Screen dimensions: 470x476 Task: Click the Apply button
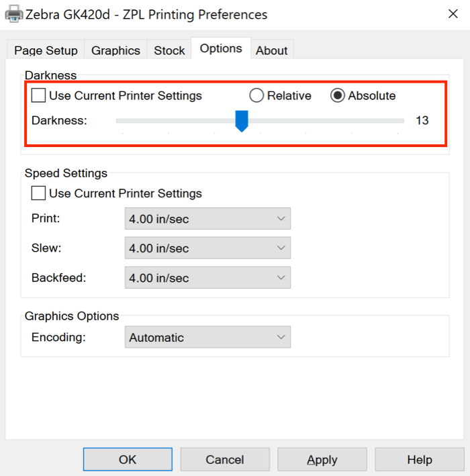click(322, 460)
